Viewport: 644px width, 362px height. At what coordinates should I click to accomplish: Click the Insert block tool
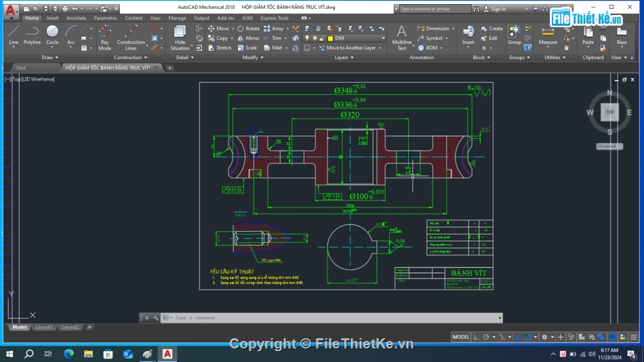468,35
